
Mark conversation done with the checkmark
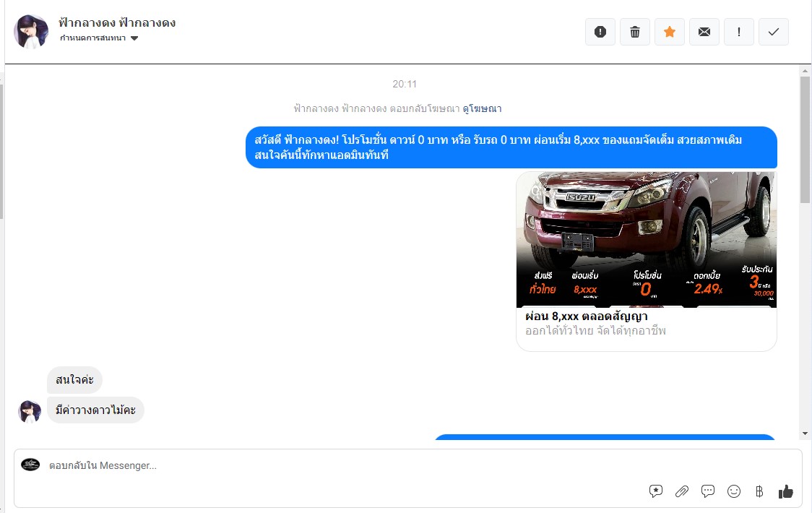(774, 32)
